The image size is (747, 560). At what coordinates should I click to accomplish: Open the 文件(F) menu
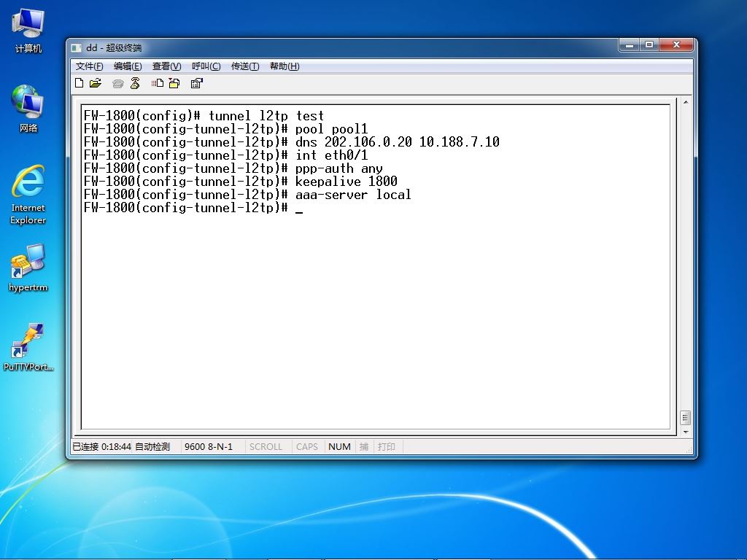coord(89,66)
